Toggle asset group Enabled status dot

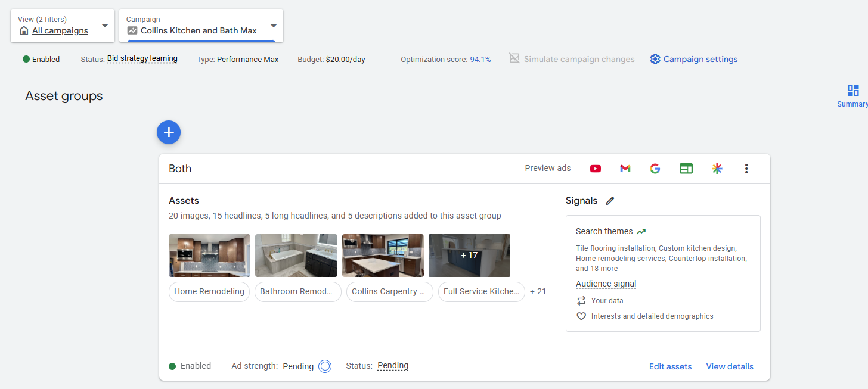[172, 366]
